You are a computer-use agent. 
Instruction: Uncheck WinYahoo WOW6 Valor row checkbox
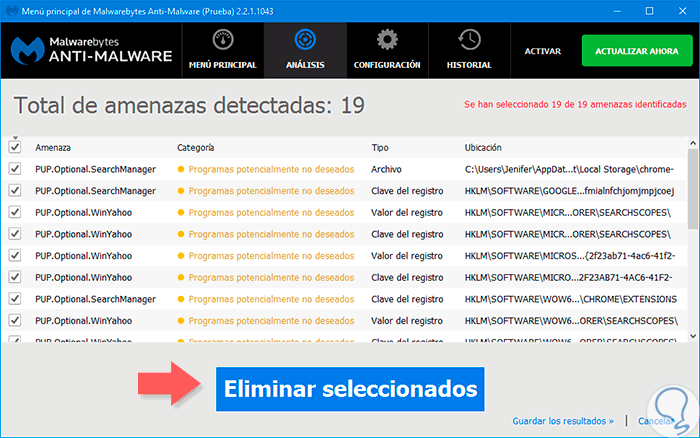[15, 321]
